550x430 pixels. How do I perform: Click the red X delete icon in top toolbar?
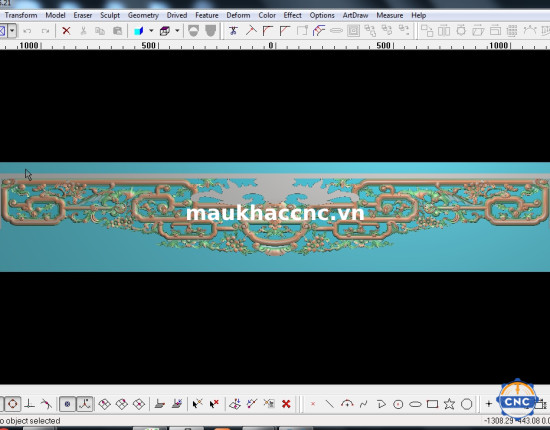click(66, 31)
